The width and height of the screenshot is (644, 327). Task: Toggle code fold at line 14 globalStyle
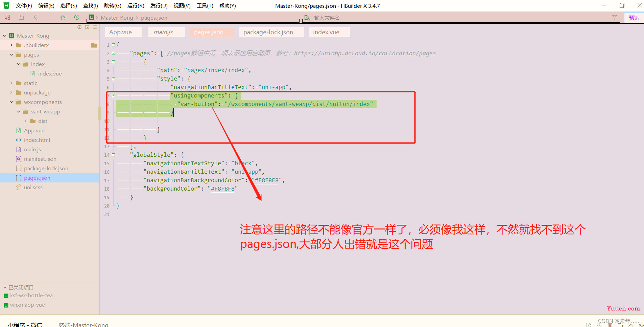pyautogui.click(x=114, y=155)
